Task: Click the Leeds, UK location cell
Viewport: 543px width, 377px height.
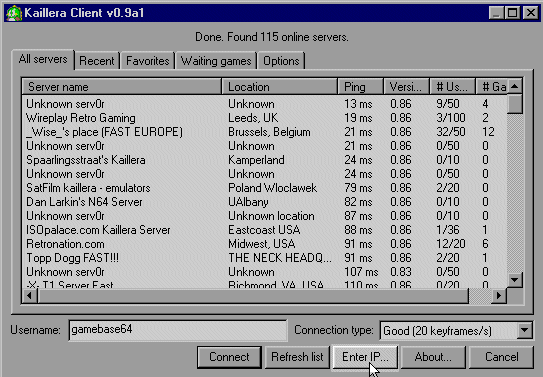Action: (x=253, y=118)
